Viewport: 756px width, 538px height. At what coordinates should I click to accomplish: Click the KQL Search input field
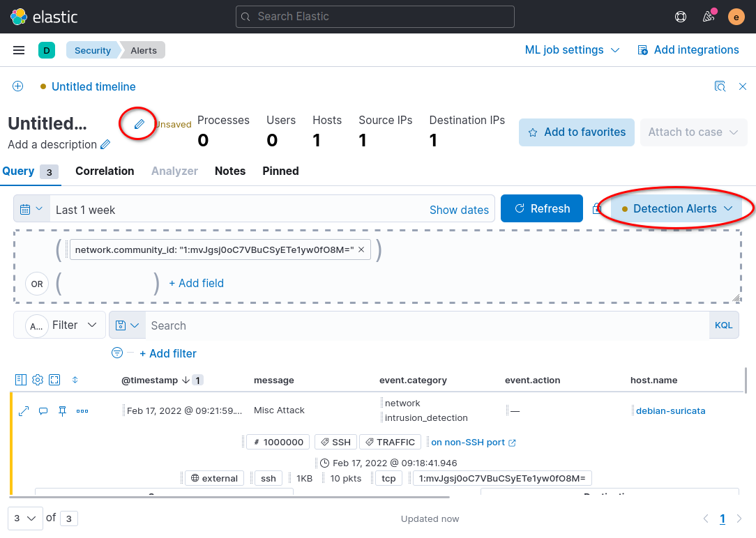coord(427,325)
